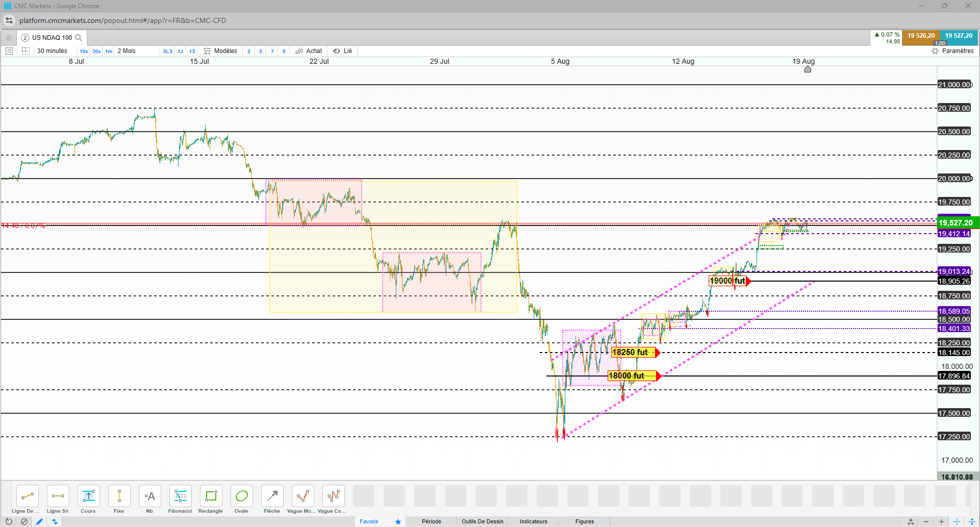Select the Rectangle drawing tool
The width and height of the screenshot is (980, 527).
(x=211, y=499)
